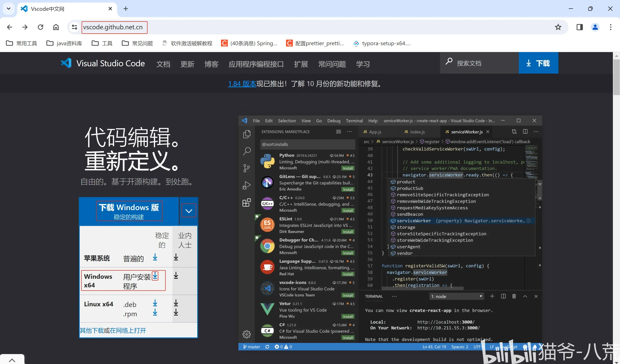The image size is (620, 364).
Task: Download macOS universal insiders build
Action: point(176,257)
